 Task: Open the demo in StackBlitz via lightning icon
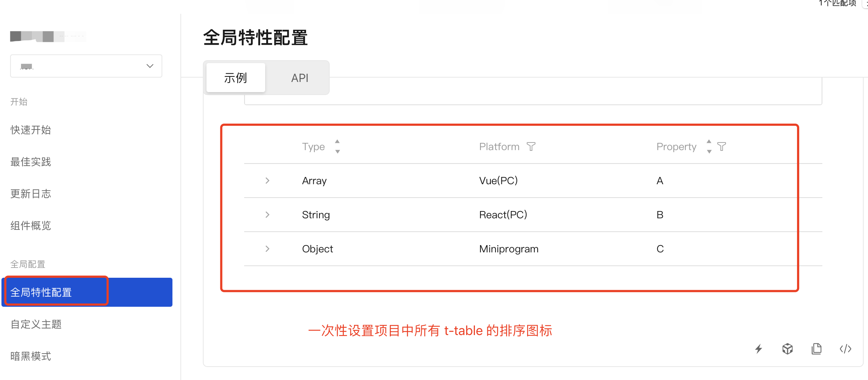click(759, 349)
